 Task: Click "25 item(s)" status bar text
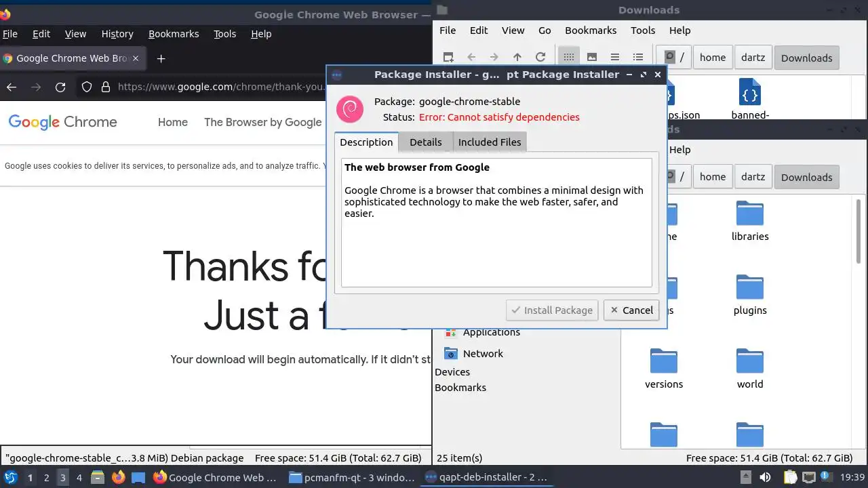coord(460,458)
